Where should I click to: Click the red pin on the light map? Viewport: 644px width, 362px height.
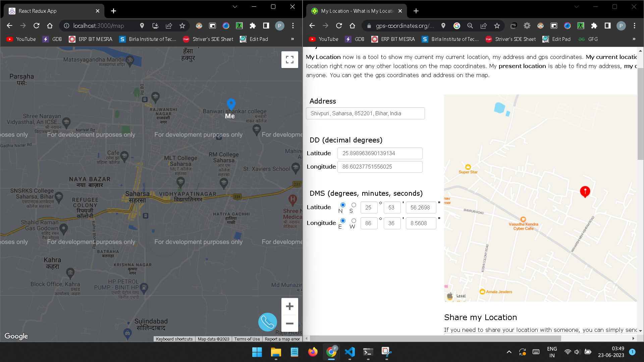tap(585, 191)
